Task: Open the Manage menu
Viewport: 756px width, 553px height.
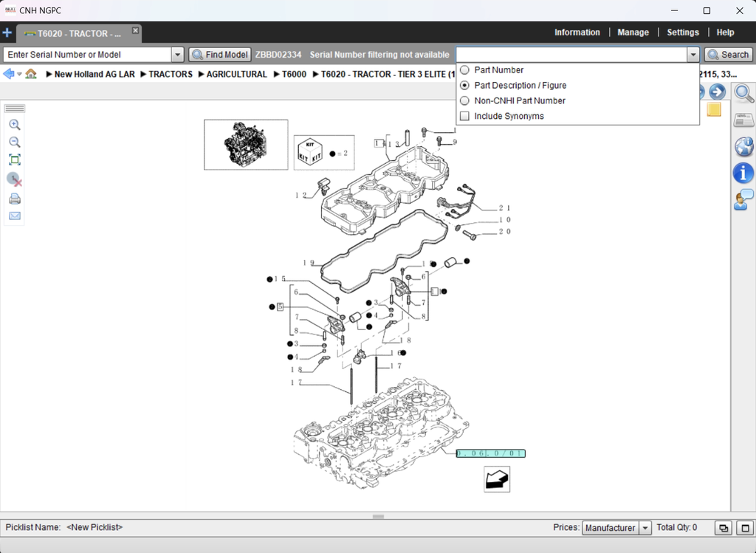Action: [x=633, y=32]
